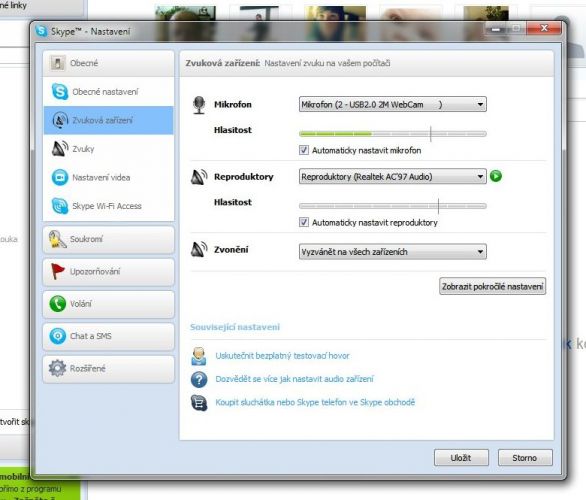
Task: Click the camera icon for Nastavení videa
Action: tap(60, 178)
